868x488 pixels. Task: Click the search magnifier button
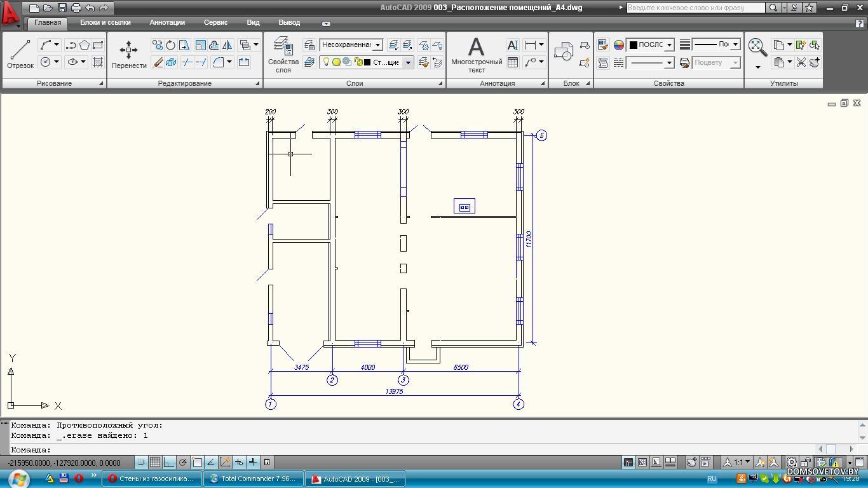pos(773,8)
